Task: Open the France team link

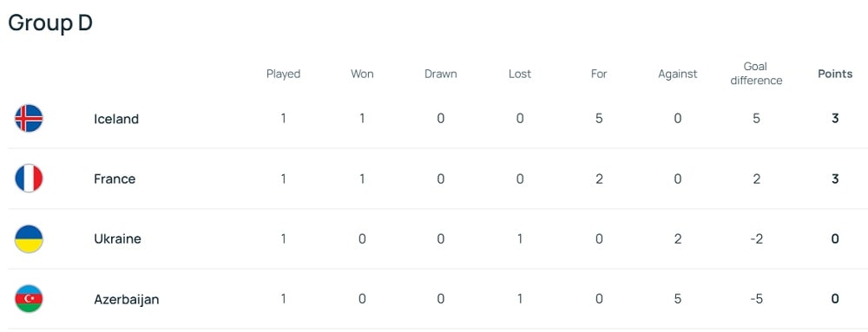Action: click(x=115, y=179)
